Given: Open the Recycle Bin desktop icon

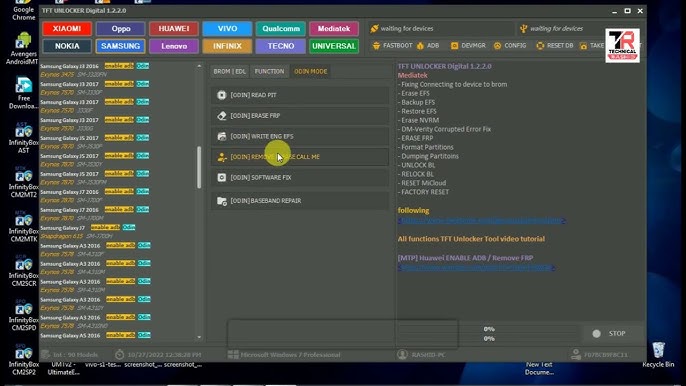Looking at the screenshot, I should click(658, 355).
